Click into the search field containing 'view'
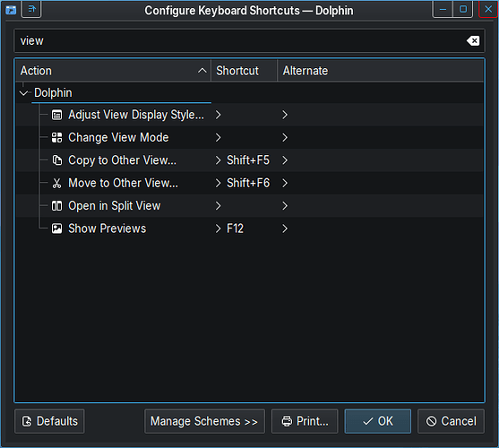 pos(242,40)
